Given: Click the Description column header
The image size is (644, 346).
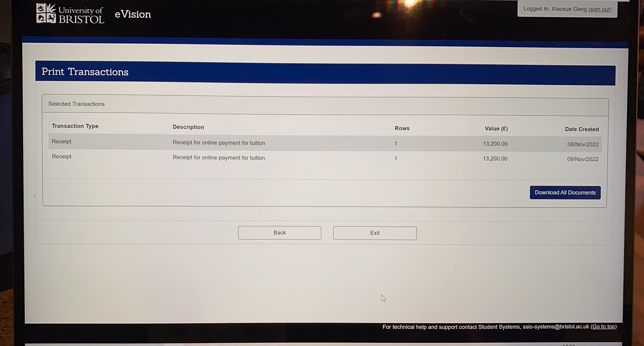Looking at the screenshot, I should pos(188,127).
